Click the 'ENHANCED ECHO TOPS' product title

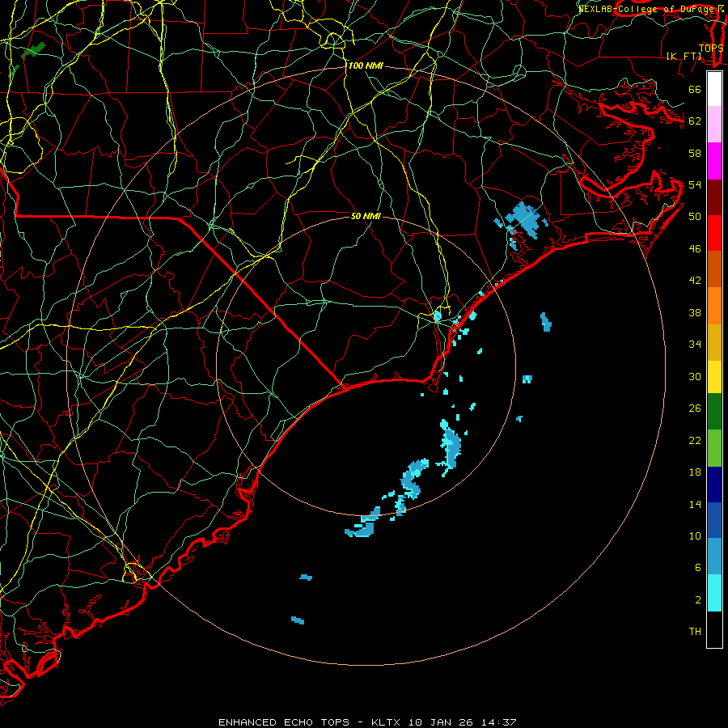286,722
